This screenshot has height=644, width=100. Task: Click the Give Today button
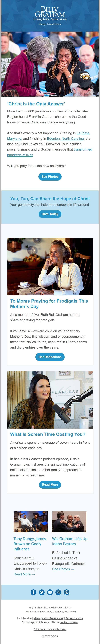pos(50,214)
